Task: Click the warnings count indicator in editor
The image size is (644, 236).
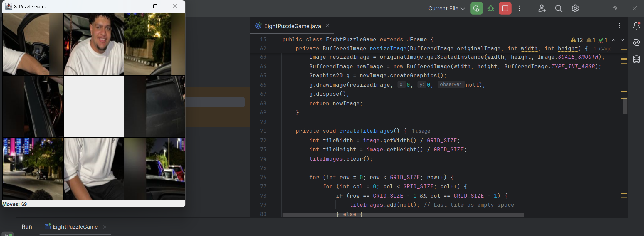Action: (577, 40)
